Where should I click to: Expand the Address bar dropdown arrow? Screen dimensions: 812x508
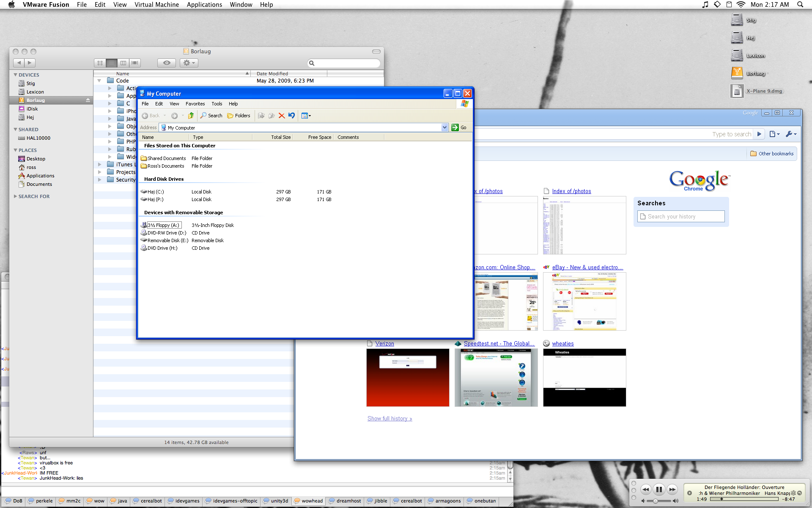[x=444, y=127]
